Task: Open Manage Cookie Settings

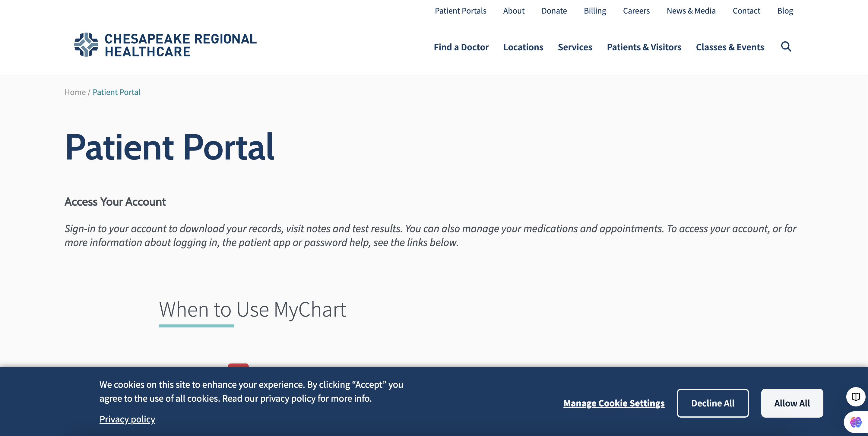Action: 614,403
